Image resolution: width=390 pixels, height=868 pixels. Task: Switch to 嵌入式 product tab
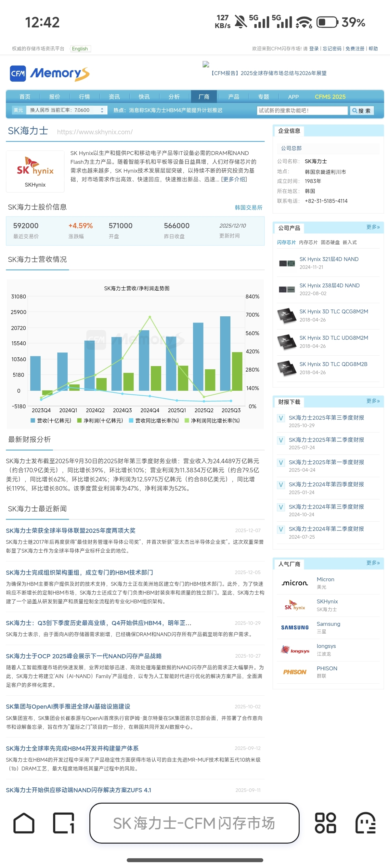[350, 243]
